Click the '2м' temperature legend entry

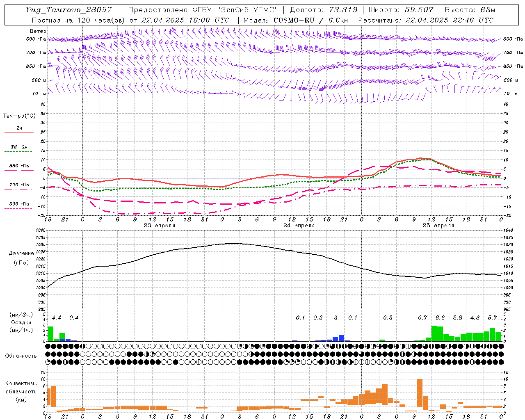point(19,128)
